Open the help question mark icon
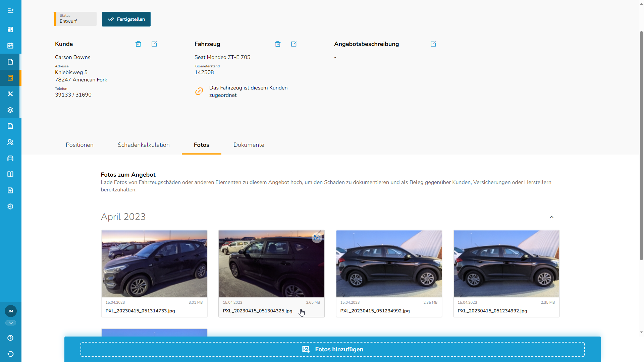The image size is (644, 362). (10, 338)
